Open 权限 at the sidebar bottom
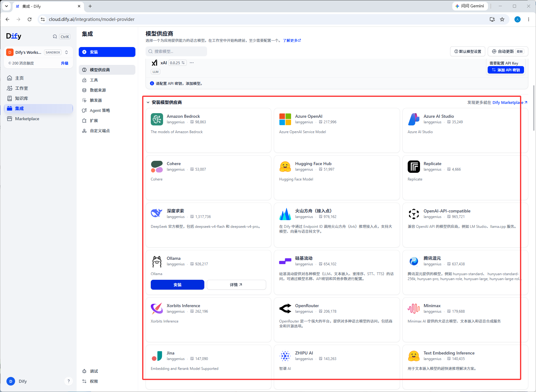 tap(107, 381)
